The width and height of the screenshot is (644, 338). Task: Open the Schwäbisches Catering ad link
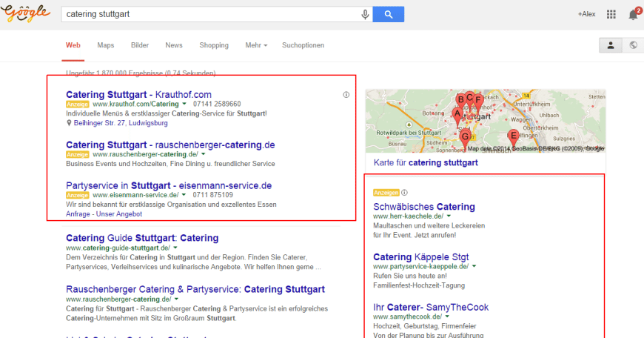point(423,207)
